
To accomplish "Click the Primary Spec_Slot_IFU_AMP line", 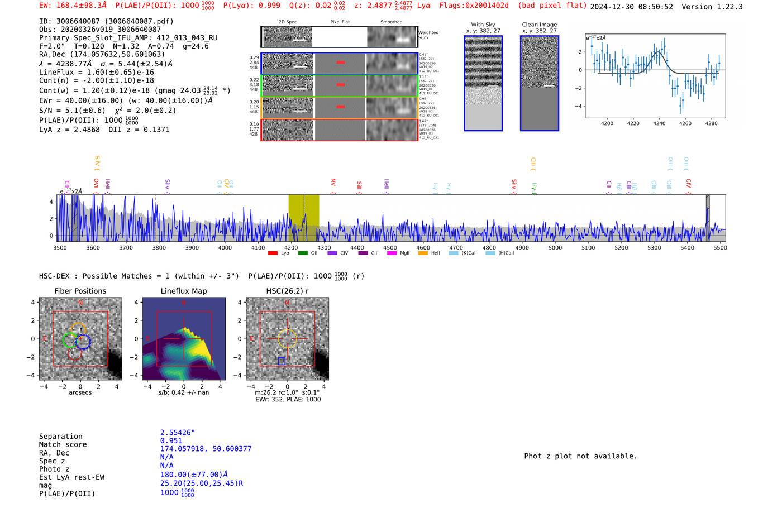I will coord(128,38).
